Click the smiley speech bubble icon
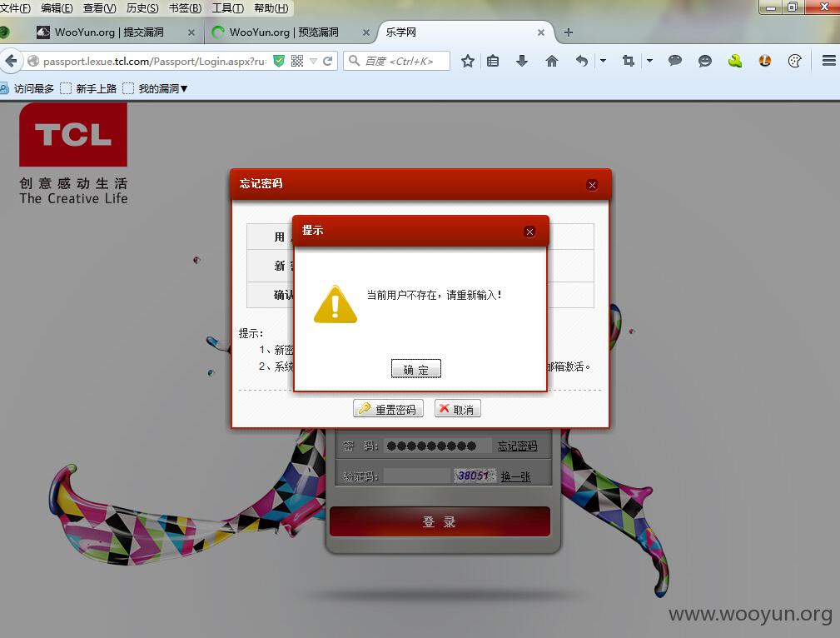This screenshot has width=840, height=638. coord(705,61)
